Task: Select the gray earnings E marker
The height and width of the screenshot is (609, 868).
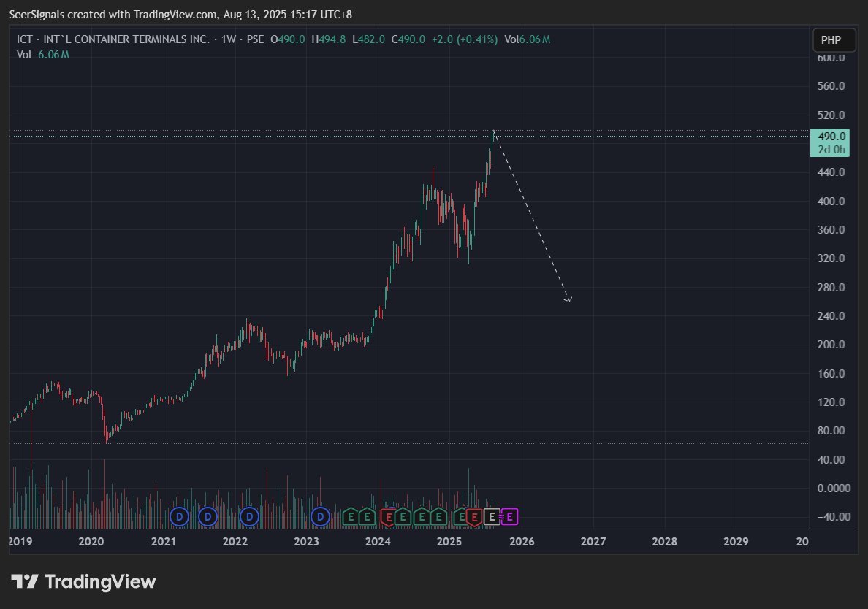Action: tap(492, 517)
